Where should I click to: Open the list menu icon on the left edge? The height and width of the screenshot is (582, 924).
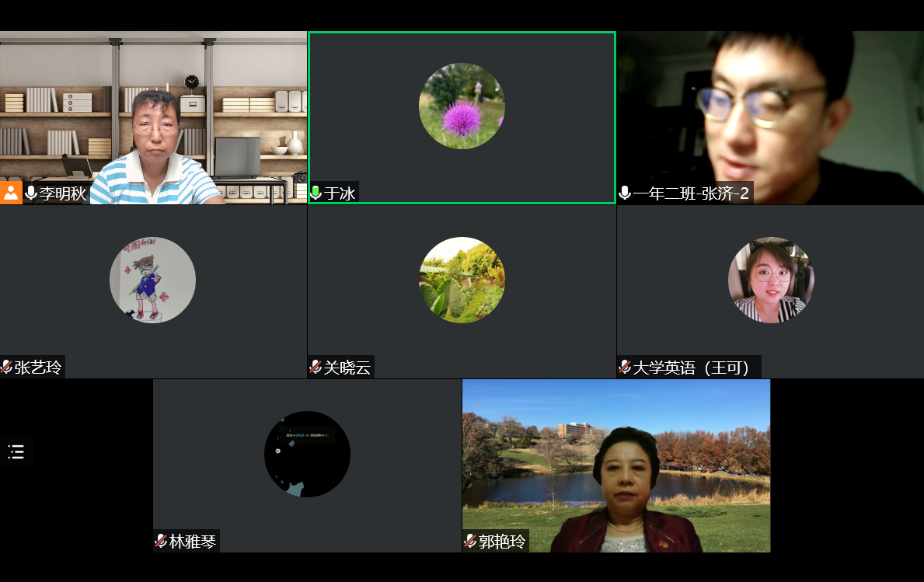pos(16,452)
